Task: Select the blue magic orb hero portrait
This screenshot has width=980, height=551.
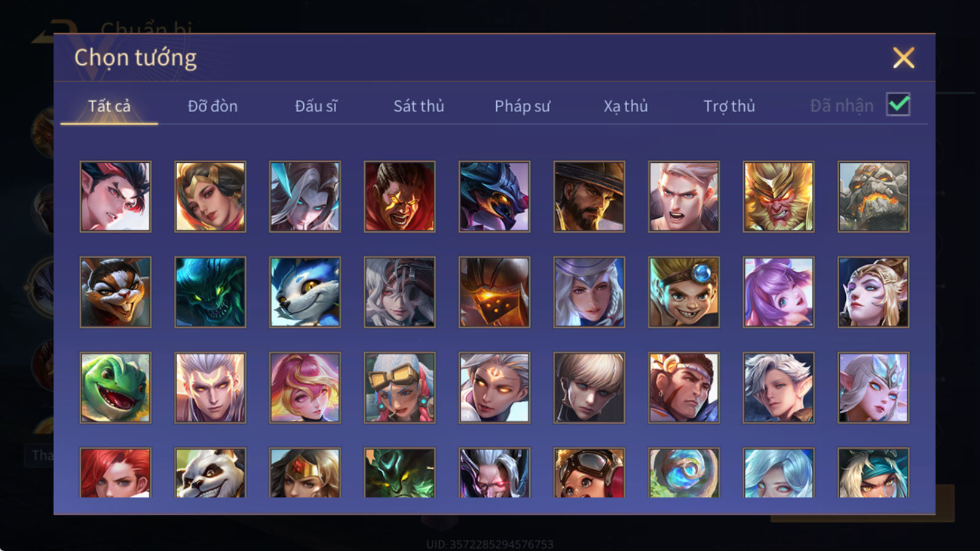Action: [684, 472]
